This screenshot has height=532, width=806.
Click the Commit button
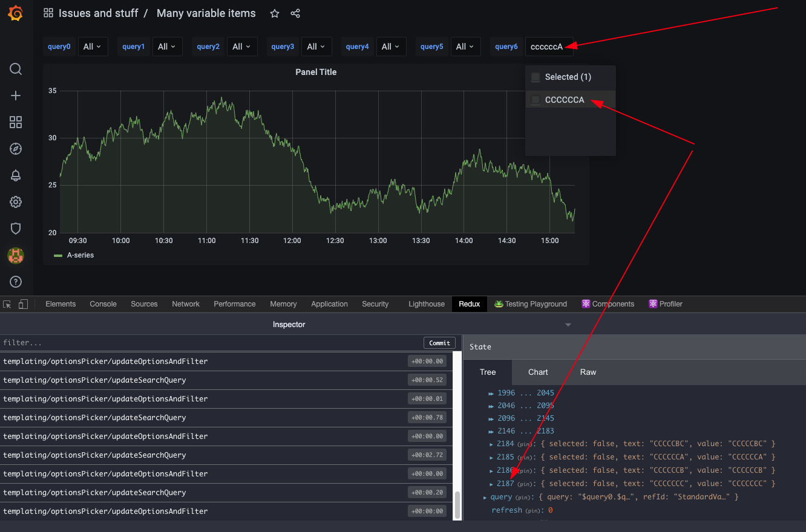click(x=439, y=343)
